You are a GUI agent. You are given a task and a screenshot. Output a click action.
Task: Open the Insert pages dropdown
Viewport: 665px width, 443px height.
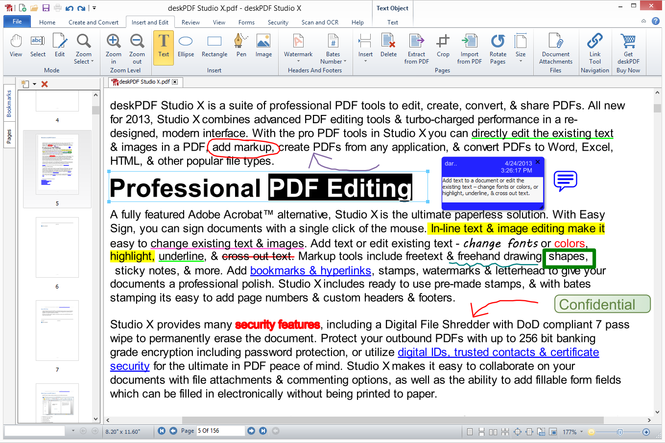click(365, 48)
